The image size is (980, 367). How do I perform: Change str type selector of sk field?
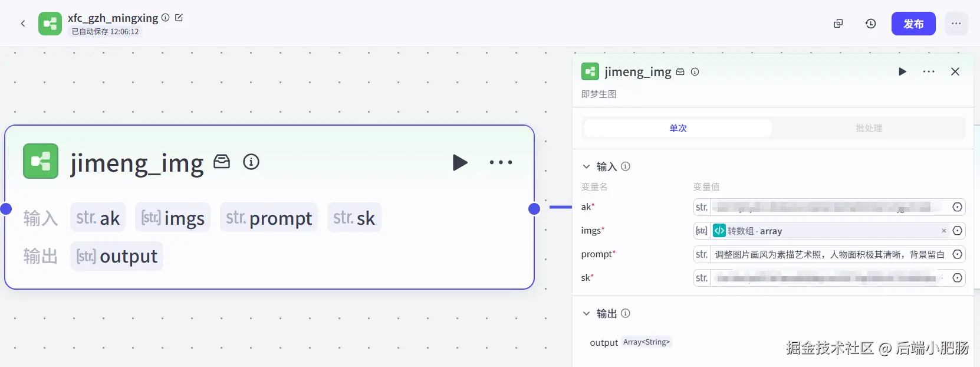tap(702, 278)
